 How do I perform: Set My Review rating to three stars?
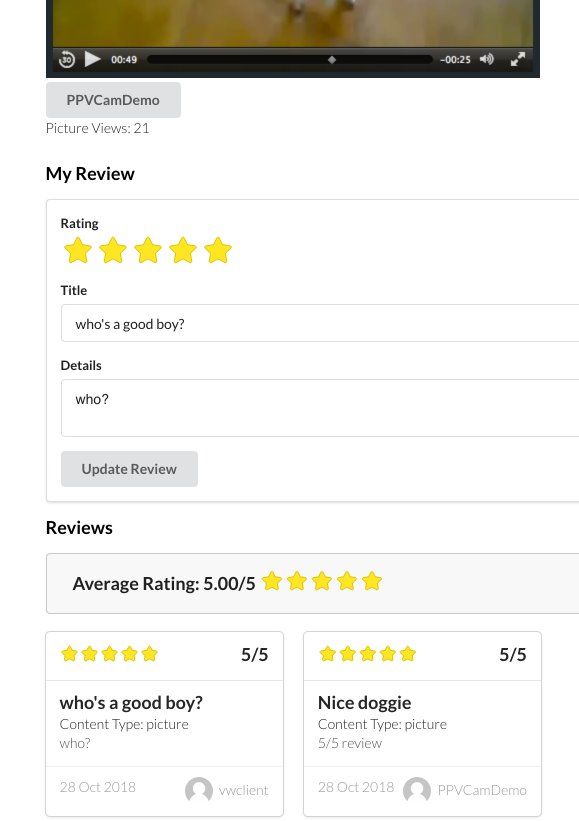(148, 250)
